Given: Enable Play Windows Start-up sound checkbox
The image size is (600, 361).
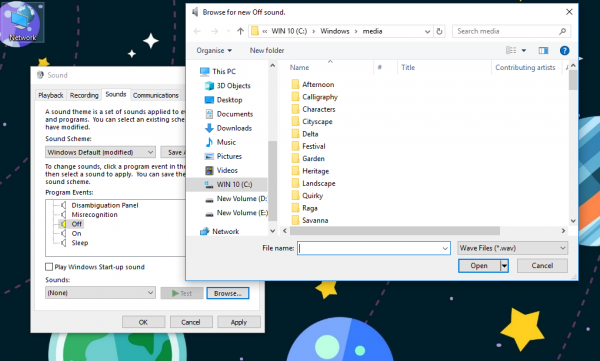Looking at the screenshot, I should (49, 267).
